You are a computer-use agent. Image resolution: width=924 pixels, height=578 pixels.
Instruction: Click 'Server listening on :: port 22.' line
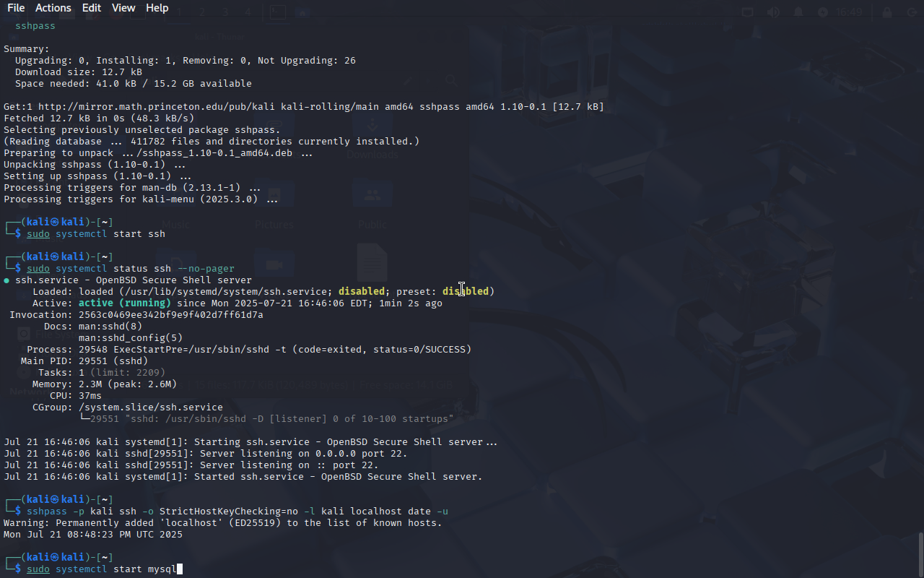(191, 465)
